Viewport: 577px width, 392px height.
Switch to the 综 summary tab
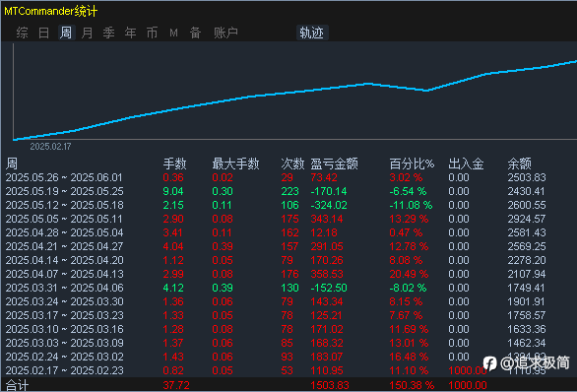[x=22, y=33]
